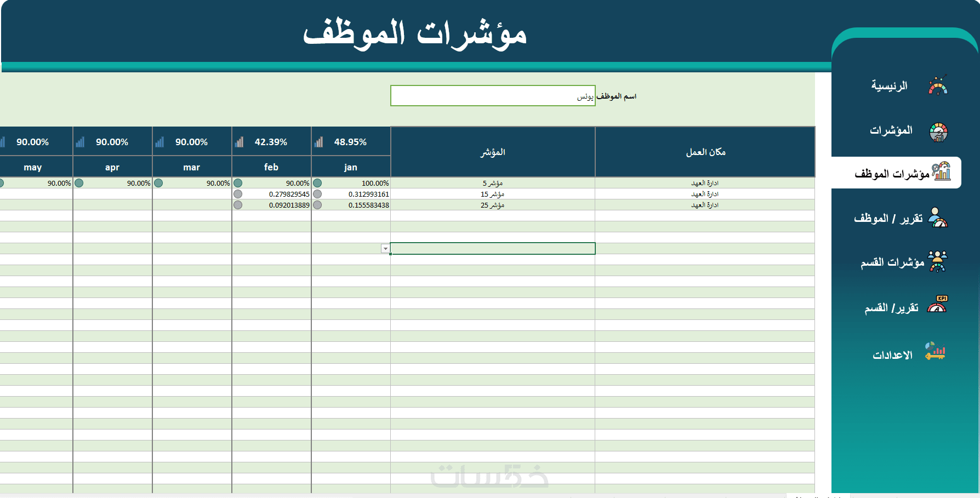Click the team icon beside مؤشرات القسم
Image resolution: width=980 pixels, height=498 pixels.
coord(937,261)
